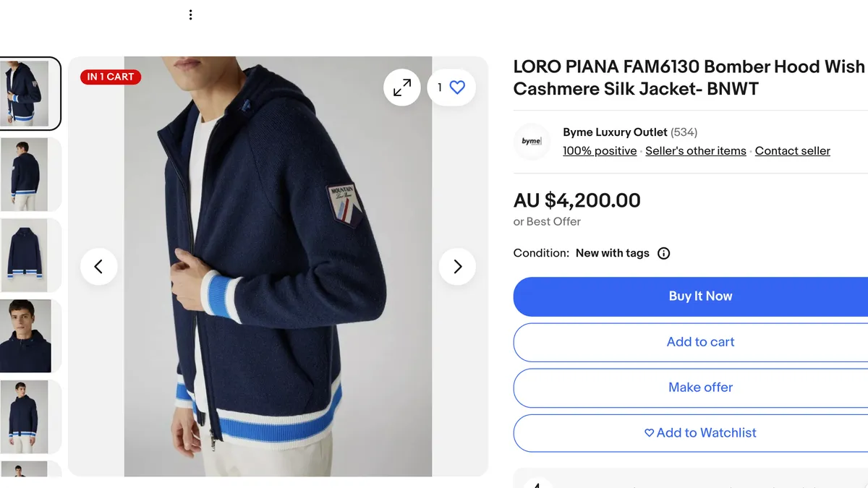Click the three-dot more options icon
This screenshot has height=488, width=868.
190,14
